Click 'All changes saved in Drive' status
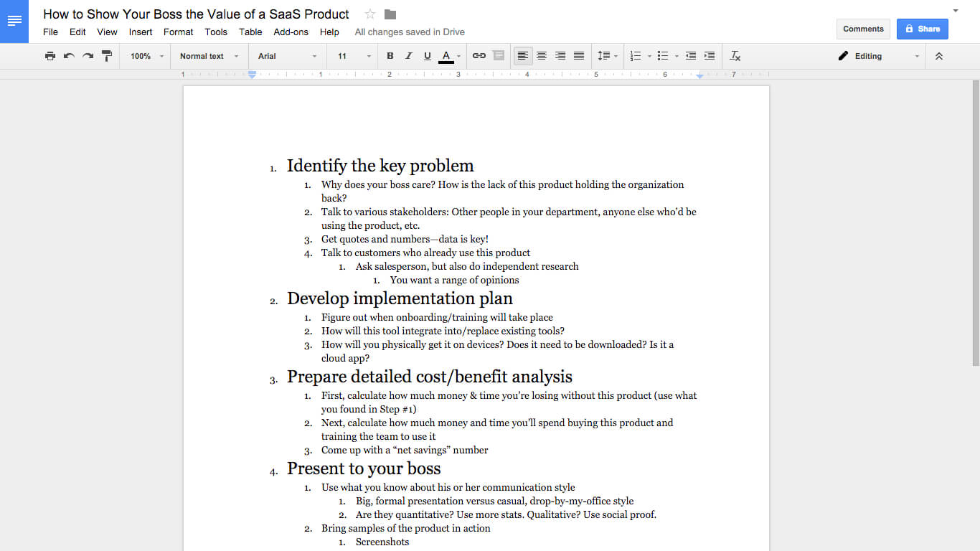Image resolution: width=980 pixels, height=551 pixels. coord(410,32)
